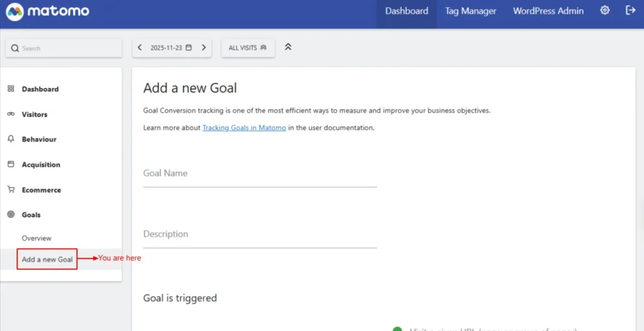Go to next date with right arrow

click(x=204, y=48)
